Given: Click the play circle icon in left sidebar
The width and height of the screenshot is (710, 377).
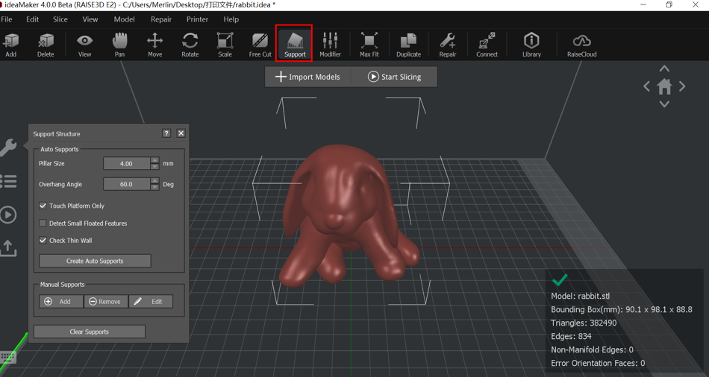Looking at the screenshot, I should tap(8, 215).
